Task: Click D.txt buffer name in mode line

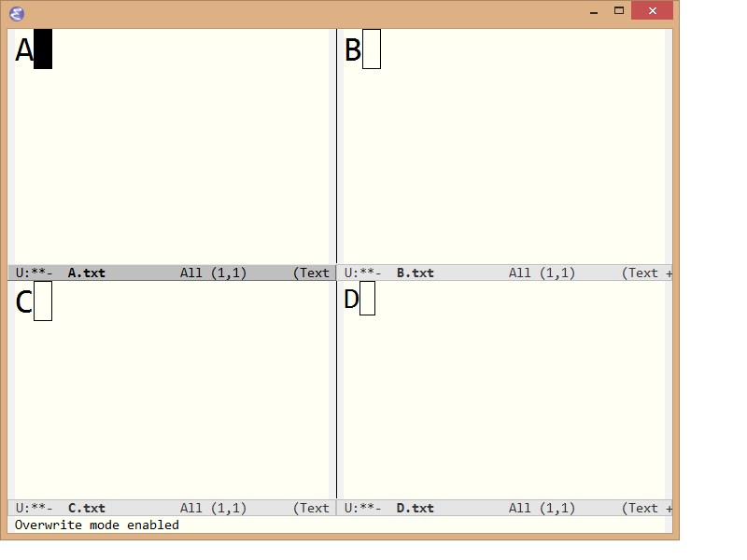Action: point(415,508)
